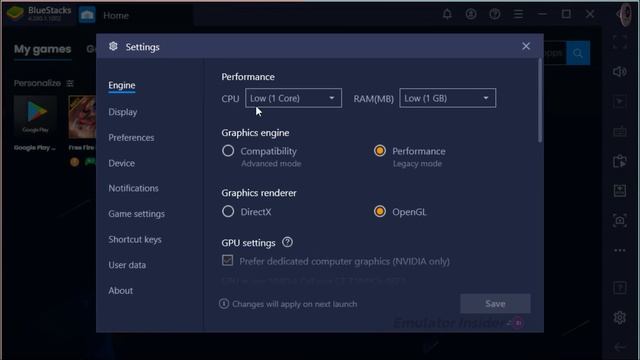Viewport: 640px width, 360px height.
Task: Click the My games tab
Action: click(42, 49)
